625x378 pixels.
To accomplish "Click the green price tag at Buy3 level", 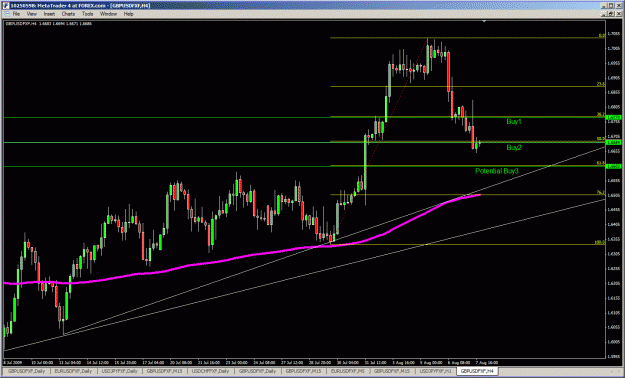I will coord(613,166).
